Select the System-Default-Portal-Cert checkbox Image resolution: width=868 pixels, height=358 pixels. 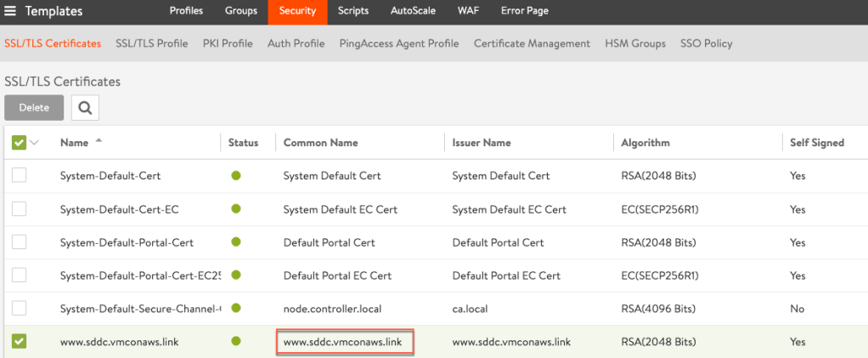coord(19,242)
